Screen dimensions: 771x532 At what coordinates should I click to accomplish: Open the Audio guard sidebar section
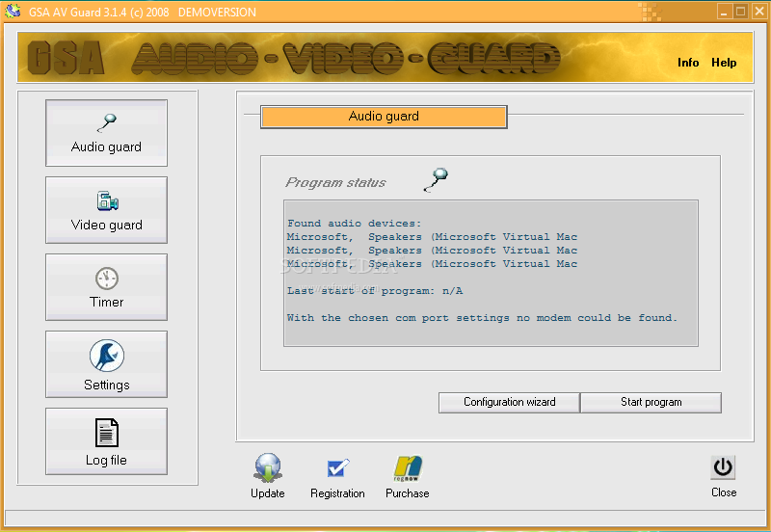tap(106, 133)
